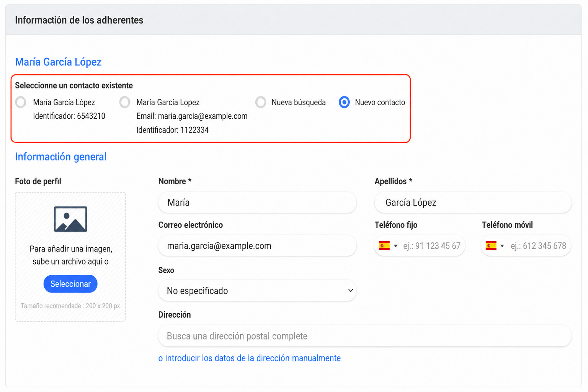Focus the Apellidos field with García López
The image size is (588, 392).
pyautogui.click(x=473, y=203)
